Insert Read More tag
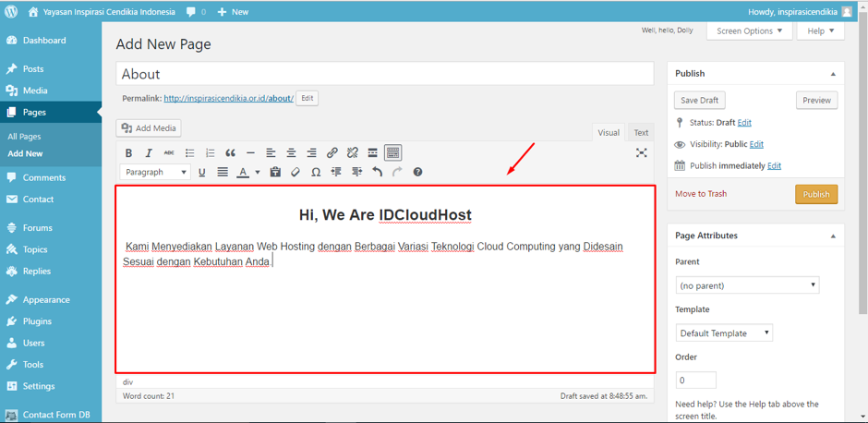Viewport: 868px width, 423px height. click(x=372, y=152)
